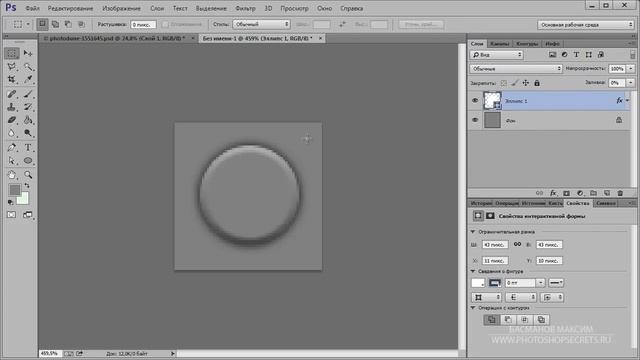Select the Paint Bucket tool
This screenshot has height=360, width=640.
[28, 120]
